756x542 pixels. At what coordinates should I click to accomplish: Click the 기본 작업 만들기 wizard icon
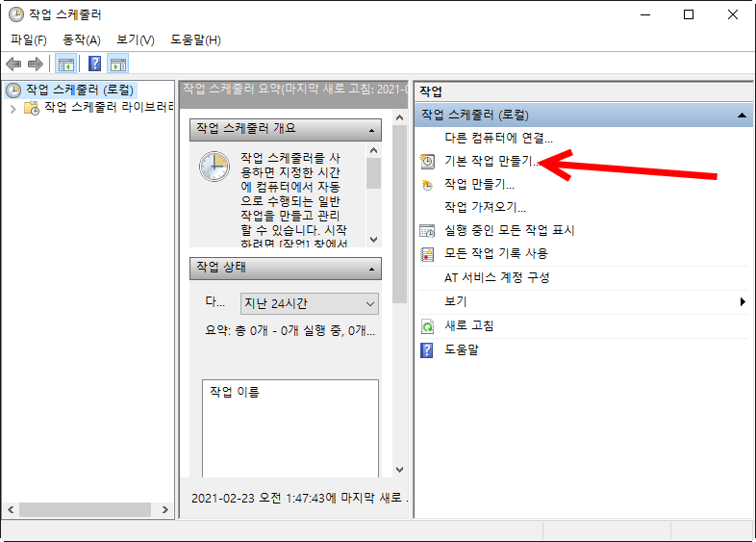coord(427,161)
